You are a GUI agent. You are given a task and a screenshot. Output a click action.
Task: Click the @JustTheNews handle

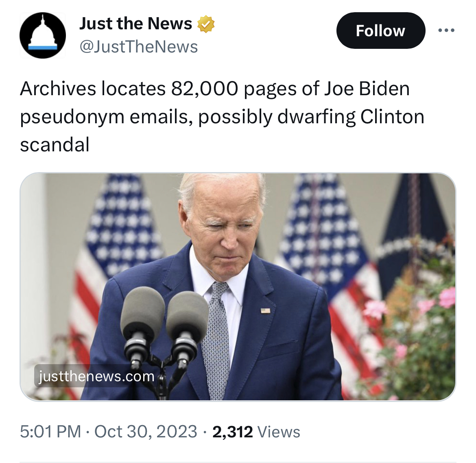pyautogui.click(x=139, y=47)
